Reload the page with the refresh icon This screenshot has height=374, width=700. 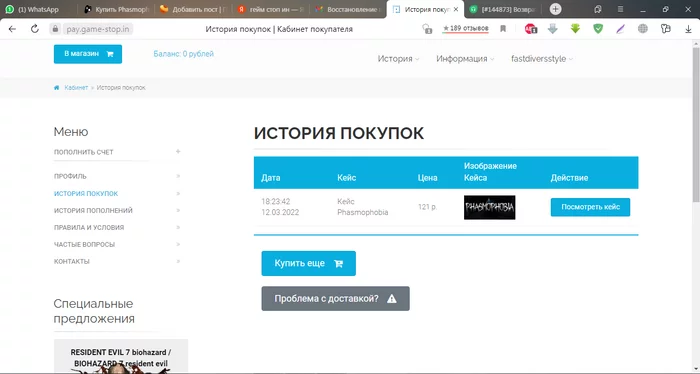point(34,29)
